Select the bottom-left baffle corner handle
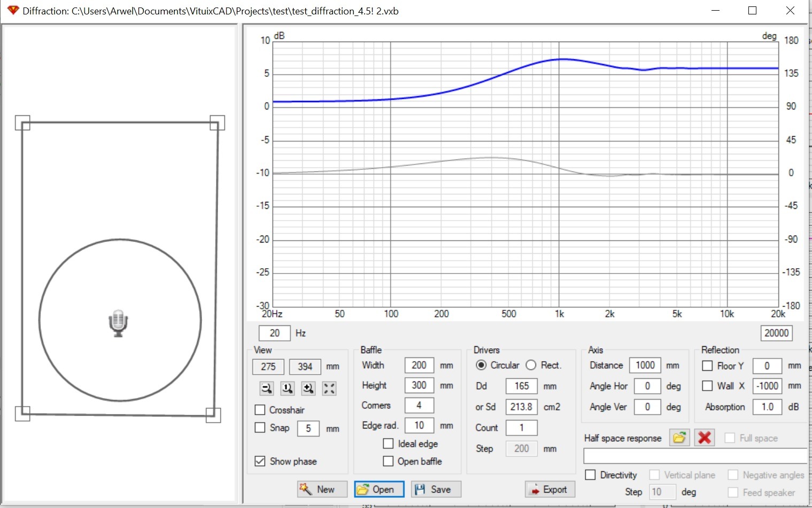This screenshot has height=508, width=812. (x=22, y=413)
